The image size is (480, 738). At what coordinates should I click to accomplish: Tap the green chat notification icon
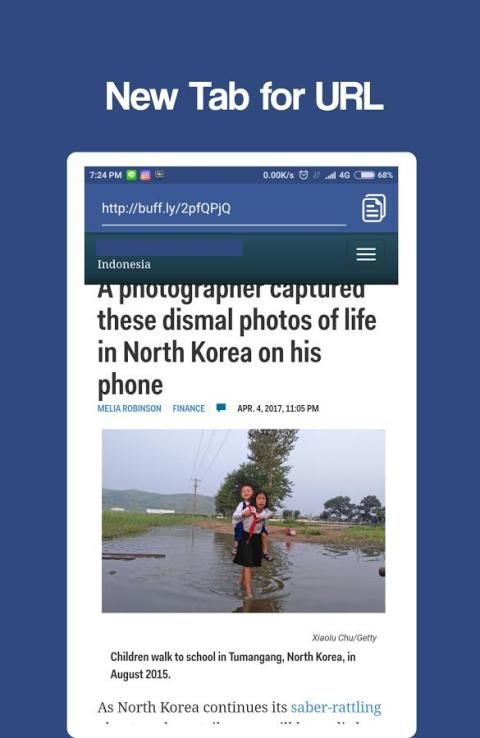[132, 175]
